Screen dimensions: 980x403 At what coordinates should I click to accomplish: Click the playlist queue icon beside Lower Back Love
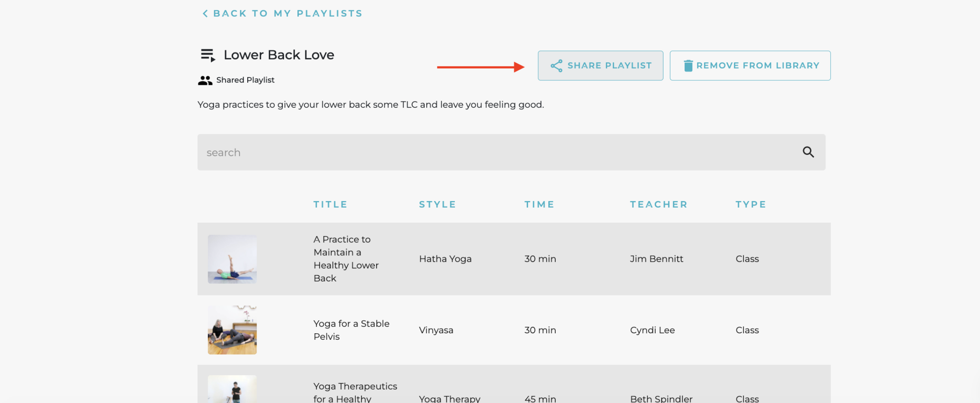[x=208, y=55]
